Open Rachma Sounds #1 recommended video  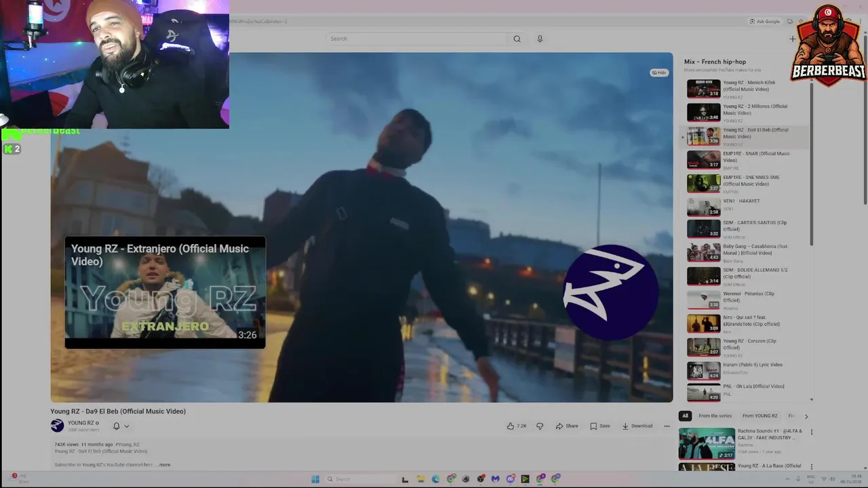[x=741, y=443]
